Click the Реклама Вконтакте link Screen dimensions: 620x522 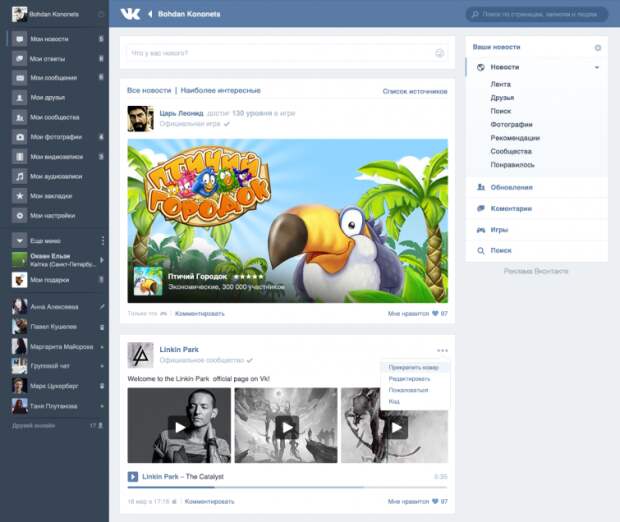(536, 271)
